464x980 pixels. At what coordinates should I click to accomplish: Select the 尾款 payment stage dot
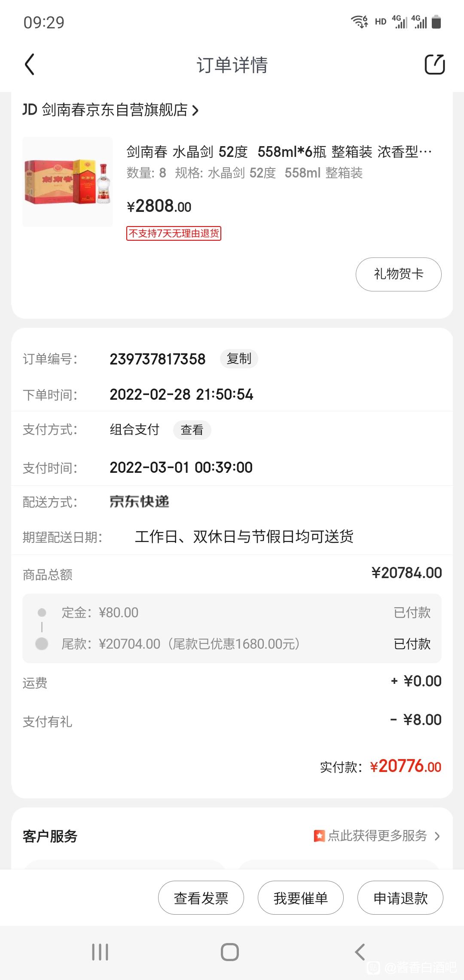click(x=42, y=644)
